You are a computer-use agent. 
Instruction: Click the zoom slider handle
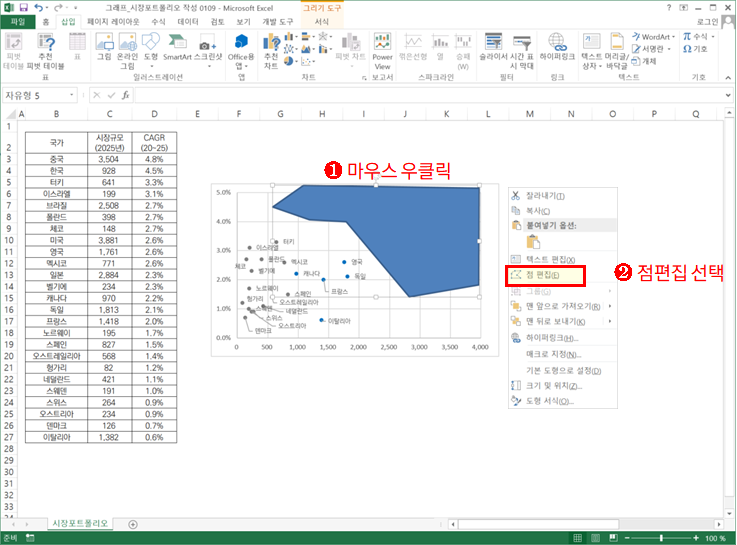(x=661, y=538)
